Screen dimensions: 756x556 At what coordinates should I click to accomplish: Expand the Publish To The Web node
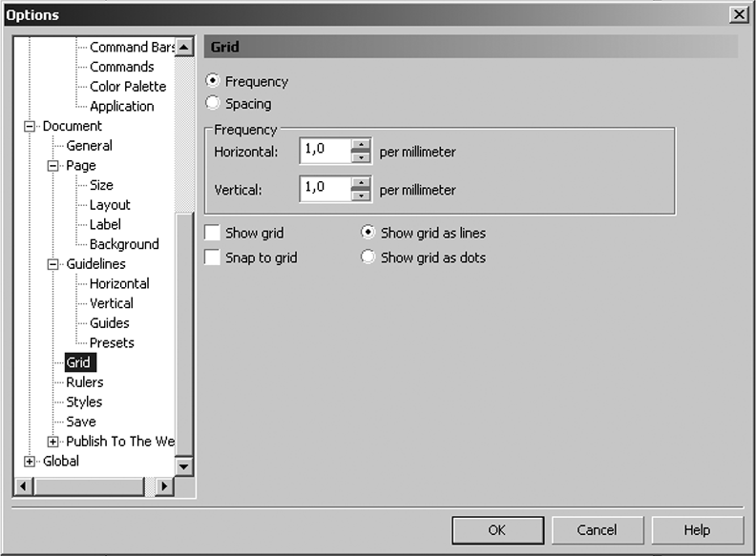coord(53,442)
